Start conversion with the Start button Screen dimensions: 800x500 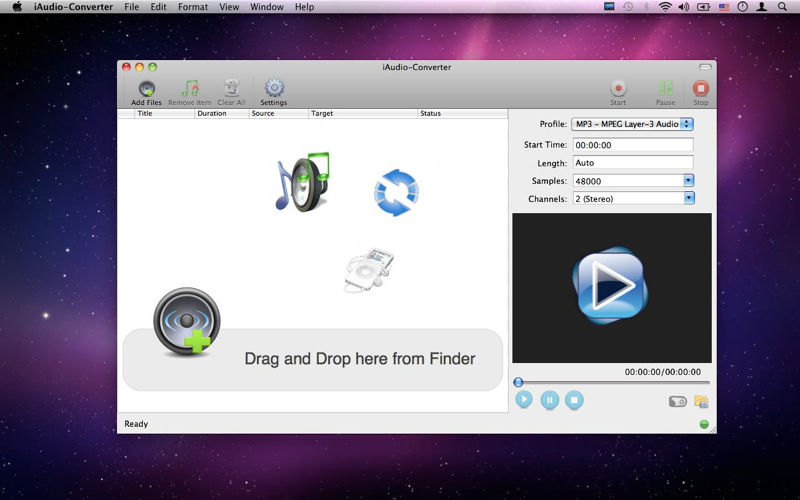(618, 89)
